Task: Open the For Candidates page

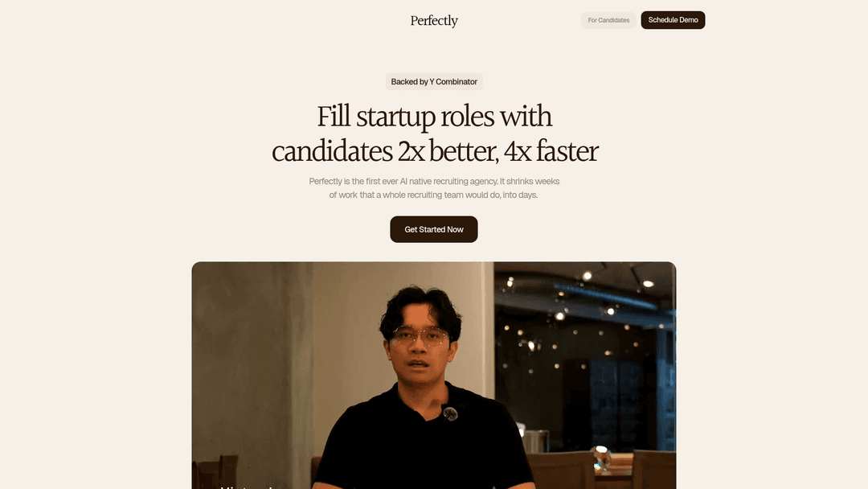Action: point(608,20)
